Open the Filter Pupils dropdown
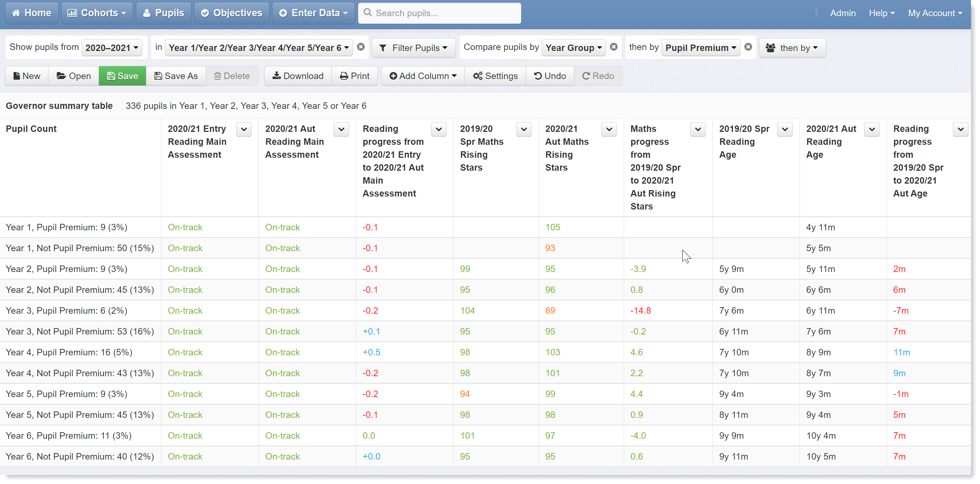The height and width of the screenshot is (484, 980). [x=413, y=47]
